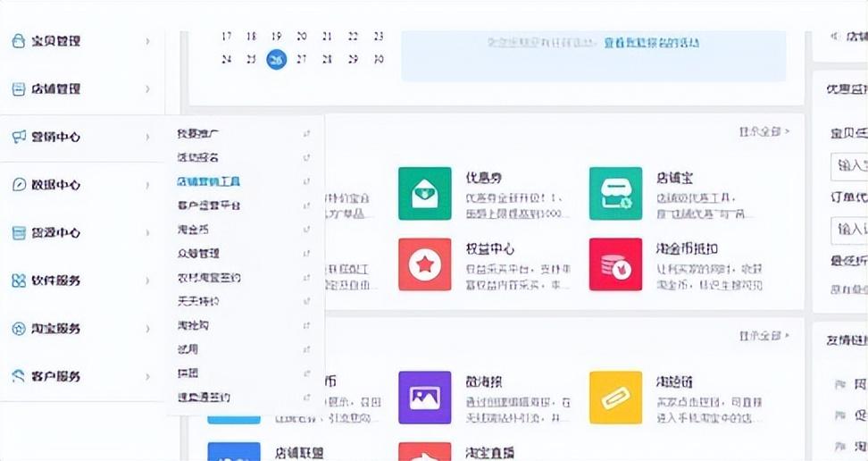Expand the 客户服务 chevron arrow
Image resolution: width=868 pixels, height=461 pixels.
click(148, 376)
